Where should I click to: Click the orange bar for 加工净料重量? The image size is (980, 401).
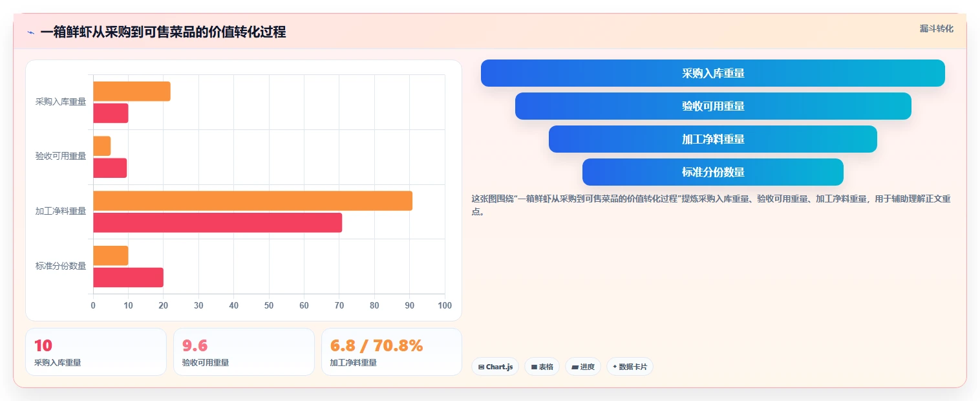(253, 200)
